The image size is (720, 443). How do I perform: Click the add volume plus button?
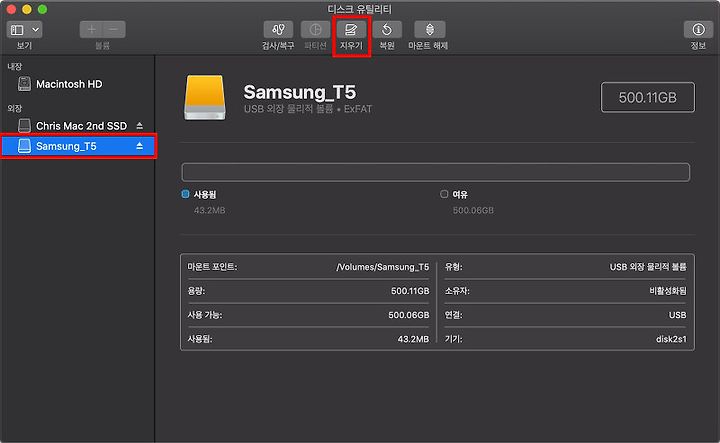(x=91, y=30)
